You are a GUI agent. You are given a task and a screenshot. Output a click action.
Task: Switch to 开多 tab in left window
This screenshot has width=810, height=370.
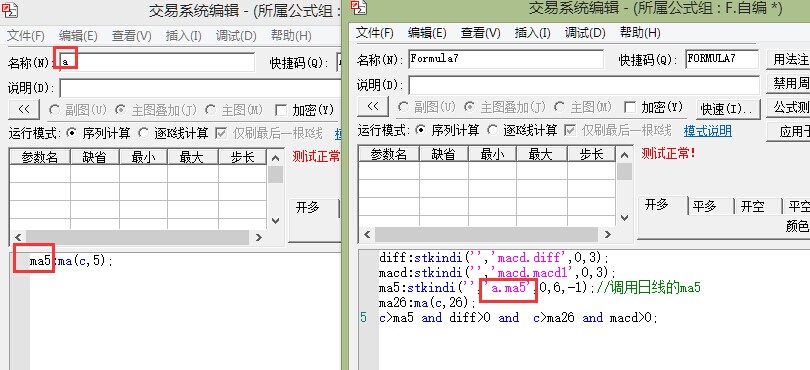313,208
